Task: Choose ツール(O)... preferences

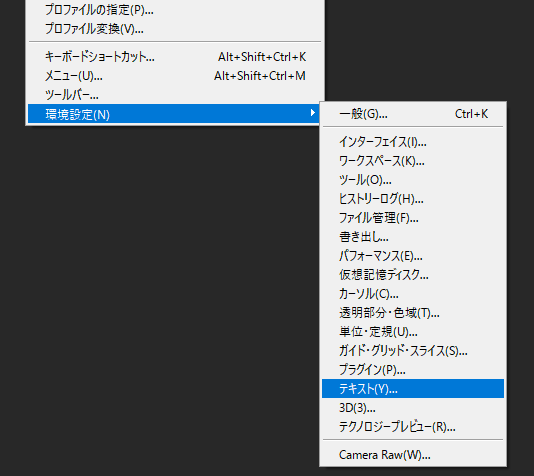Action: coord(413,180)
